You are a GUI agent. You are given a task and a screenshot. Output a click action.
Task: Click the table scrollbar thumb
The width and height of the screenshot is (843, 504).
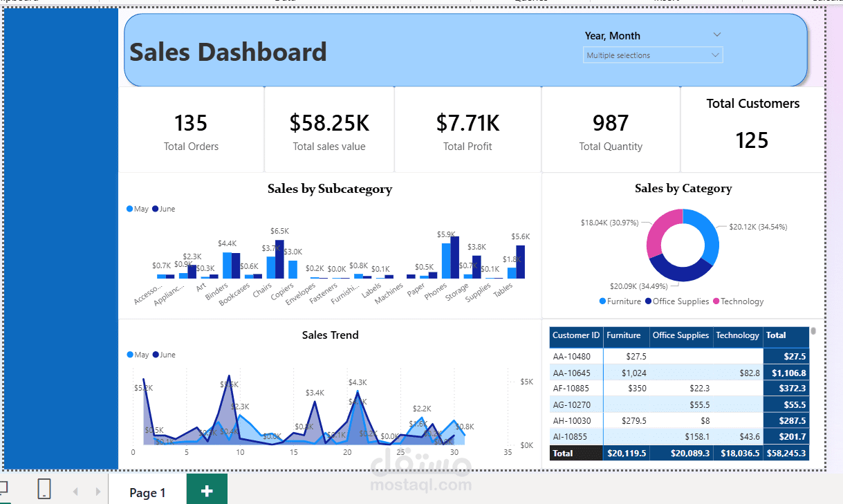click(x=813, y=331)
